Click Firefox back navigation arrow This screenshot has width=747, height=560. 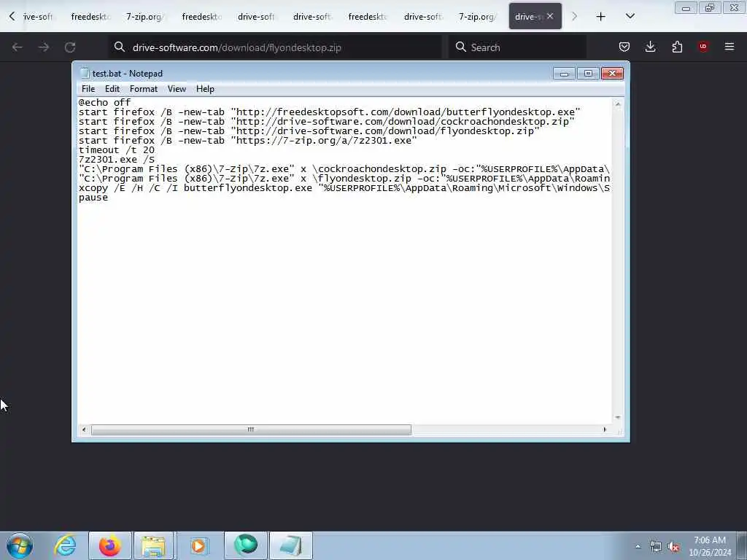click(18, 47)
